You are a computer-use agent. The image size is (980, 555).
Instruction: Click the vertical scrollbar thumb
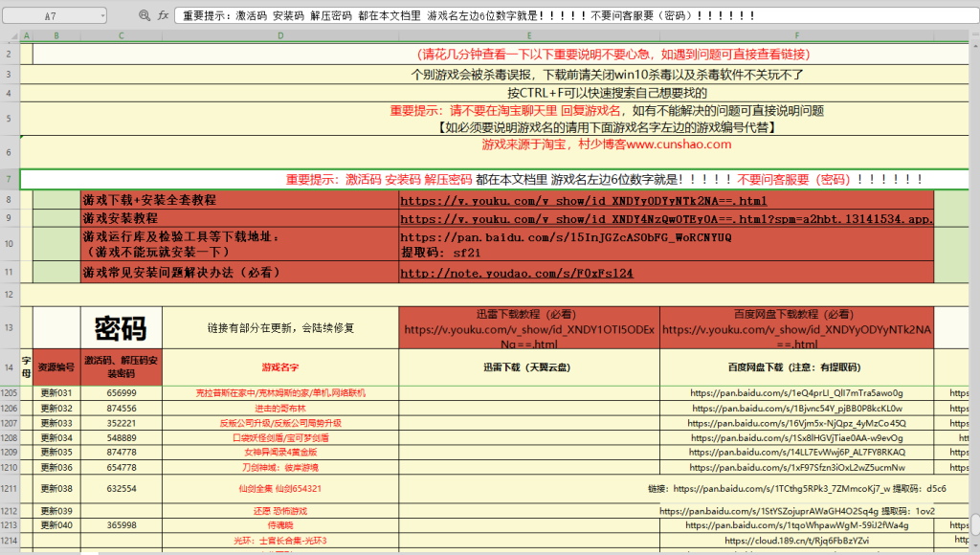coord(974,524)
